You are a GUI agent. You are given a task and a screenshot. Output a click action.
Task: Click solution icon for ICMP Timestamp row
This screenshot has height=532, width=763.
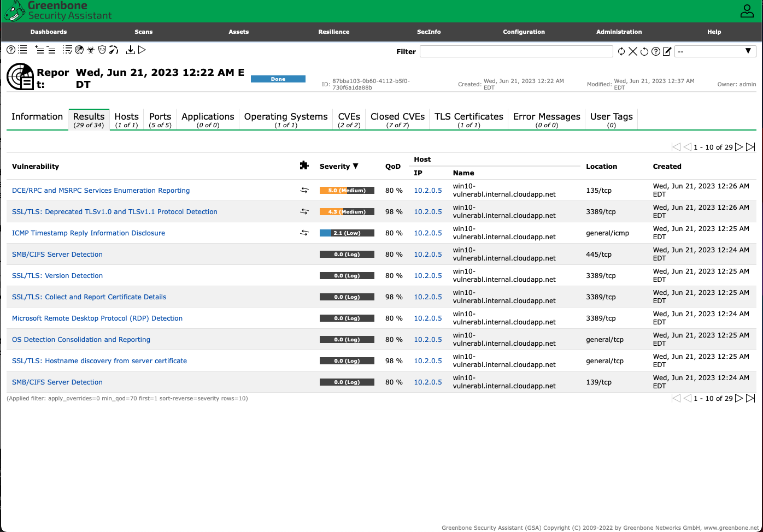(304, 233)
